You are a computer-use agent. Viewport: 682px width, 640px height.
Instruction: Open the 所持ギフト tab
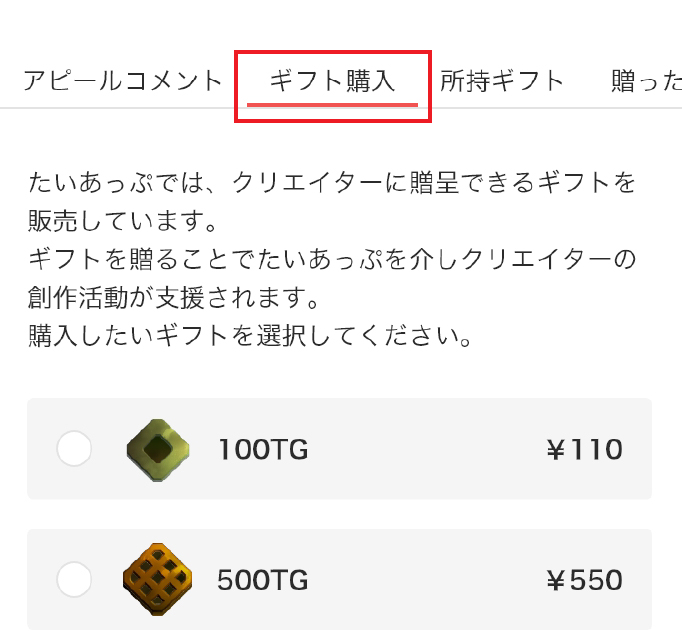click(x=502, y=81)
